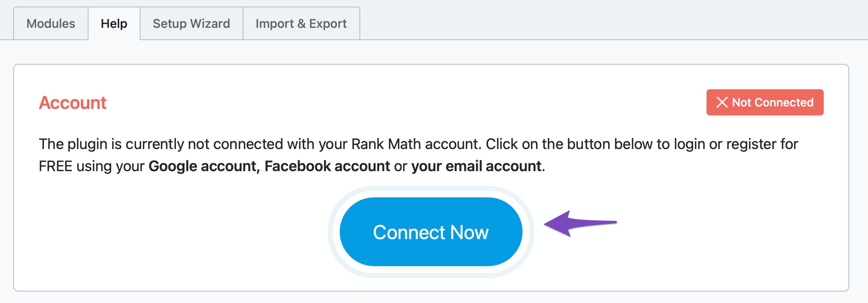Click the Import & Export tab label

pyautogui.click(x=301, y=23)
